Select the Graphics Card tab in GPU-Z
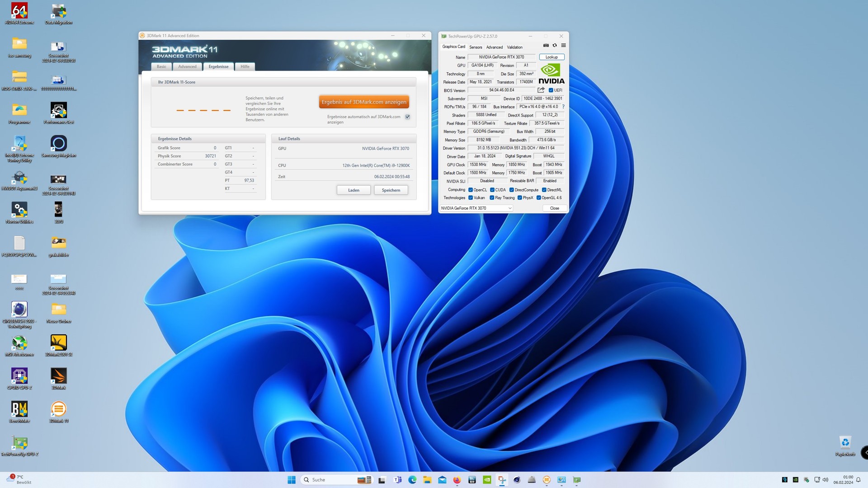 coord(453,47)
